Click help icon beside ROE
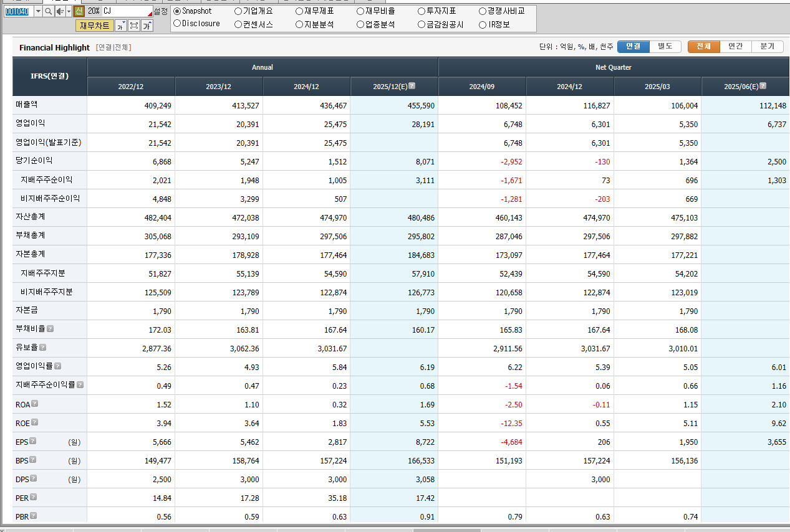The image size is (790, 532). point(35,422)
